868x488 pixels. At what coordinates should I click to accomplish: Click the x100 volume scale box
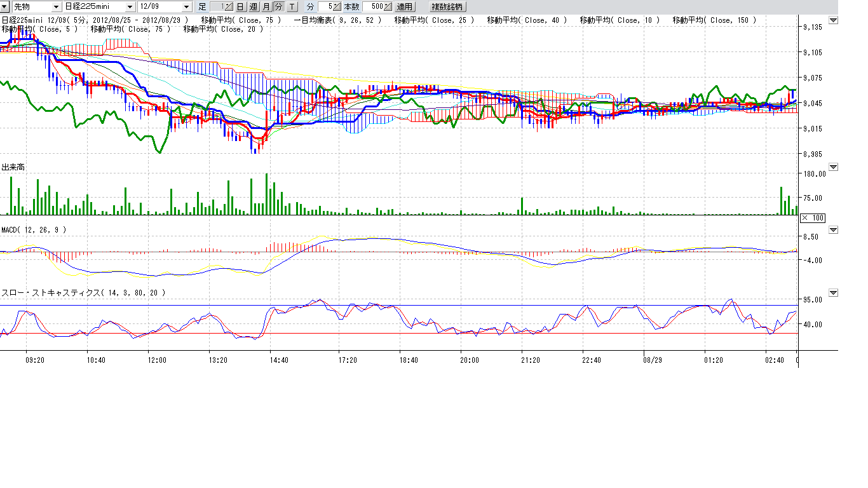coord(812,218)
